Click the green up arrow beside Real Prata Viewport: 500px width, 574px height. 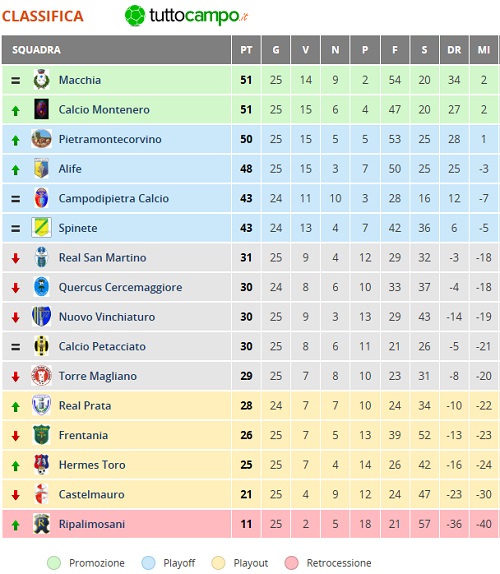tap(15, 406)
